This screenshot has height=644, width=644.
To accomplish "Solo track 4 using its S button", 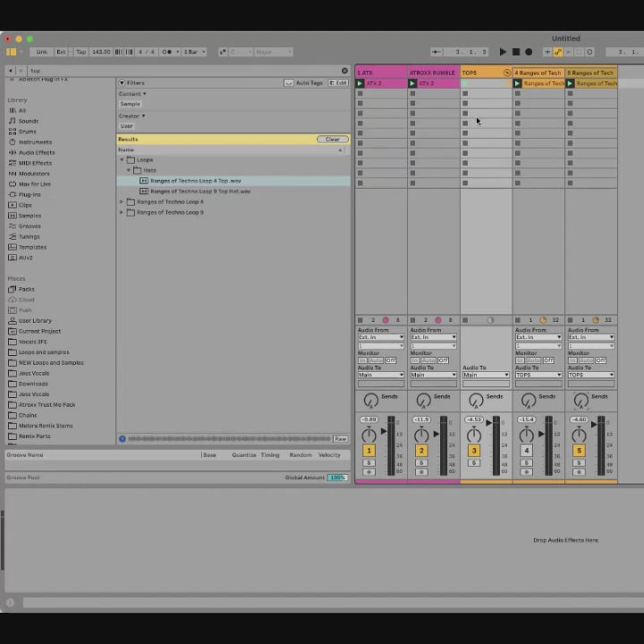I will pyautogui.click(x=527, y=462).
